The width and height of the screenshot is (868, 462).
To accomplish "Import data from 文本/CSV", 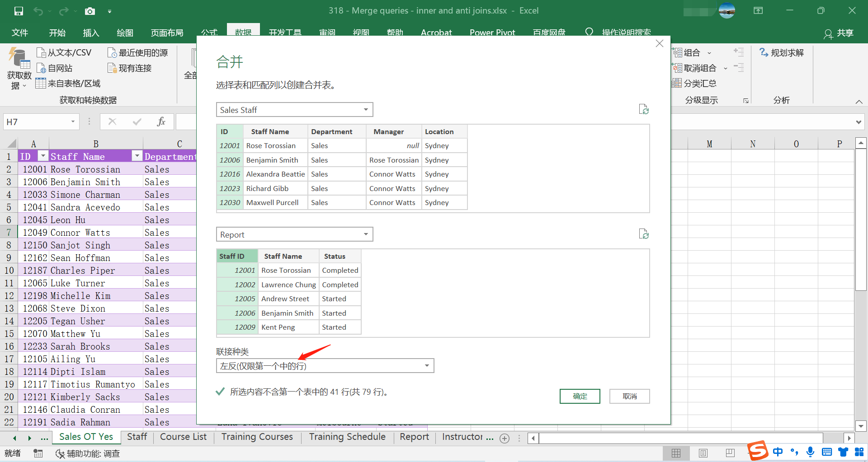I will 65,52.
